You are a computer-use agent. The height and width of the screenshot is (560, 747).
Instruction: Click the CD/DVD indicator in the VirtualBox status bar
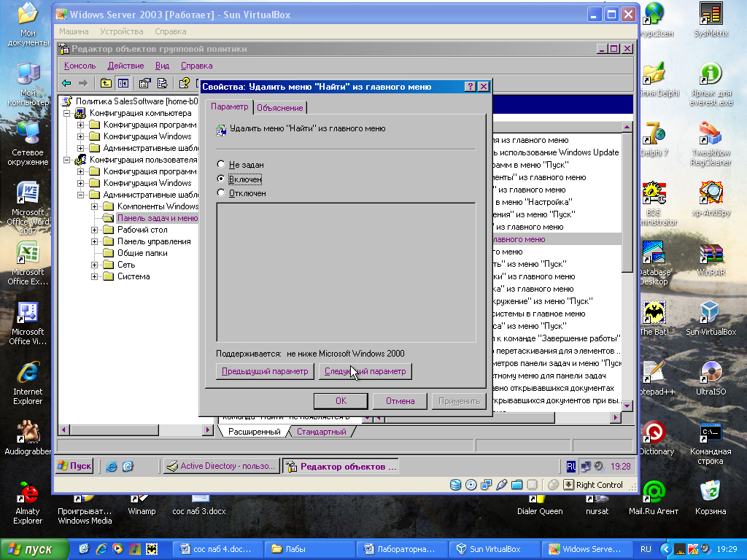[471, 485]
